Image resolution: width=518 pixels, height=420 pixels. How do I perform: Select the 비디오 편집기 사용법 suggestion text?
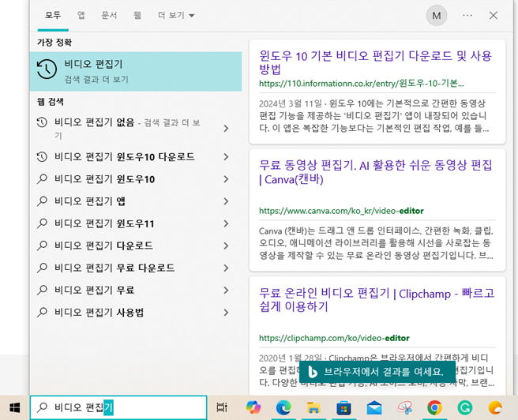click(99, 313)
